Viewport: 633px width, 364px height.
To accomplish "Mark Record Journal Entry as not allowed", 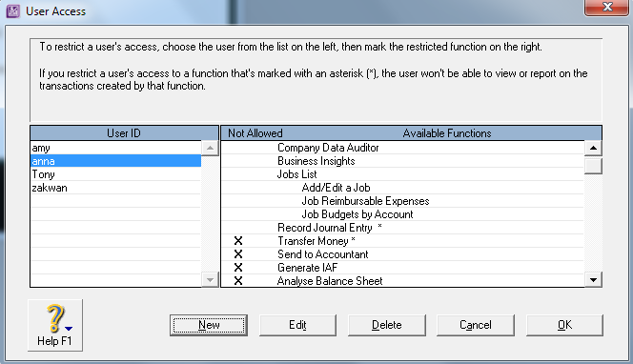I will click(x=238, y=228).
